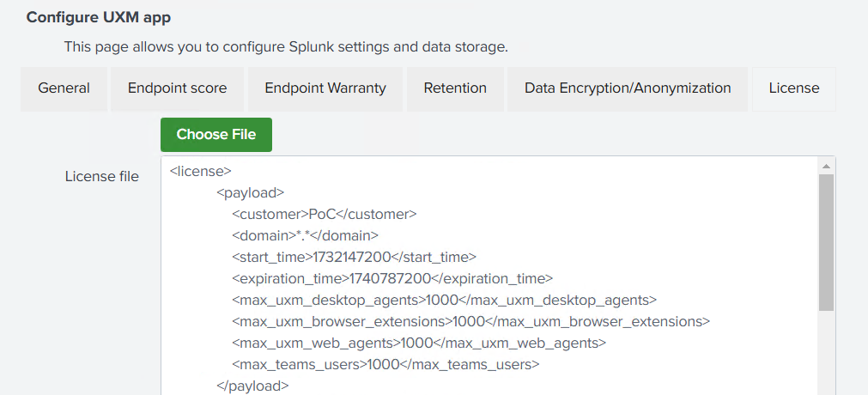Click the scrollbar up arrow in license box

(x=826, y=166)
